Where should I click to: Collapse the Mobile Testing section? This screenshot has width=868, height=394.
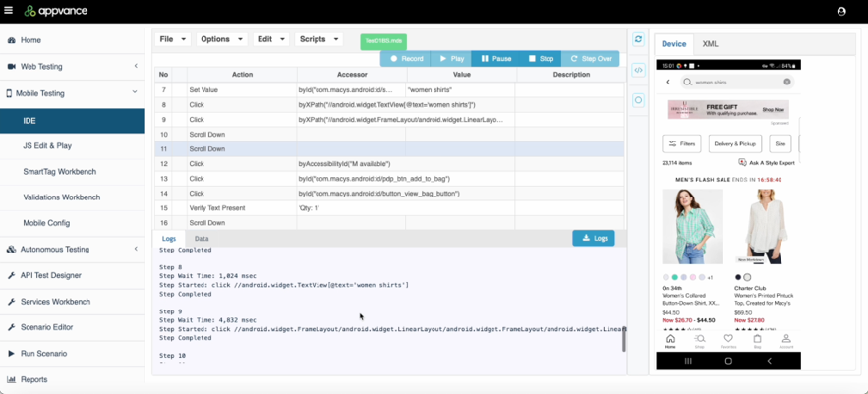pyautogui.click(x=72, y=93)
